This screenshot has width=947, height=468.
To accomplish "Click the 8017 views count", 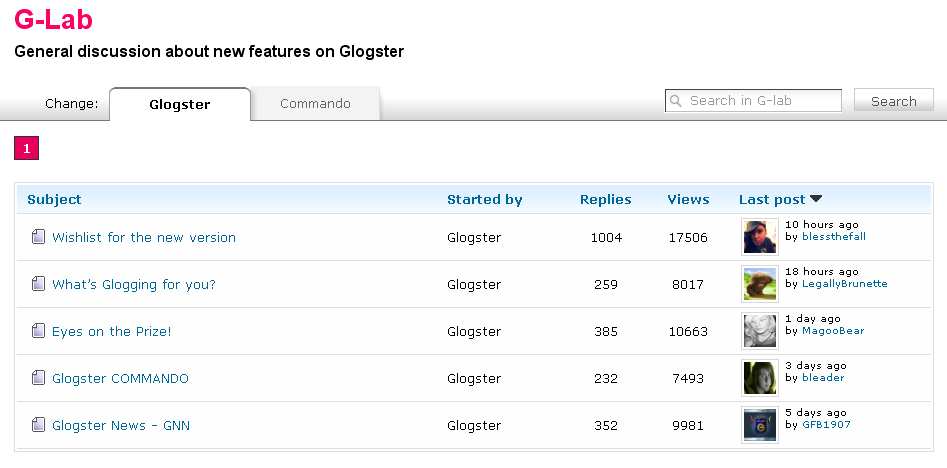I will [688, 284].
